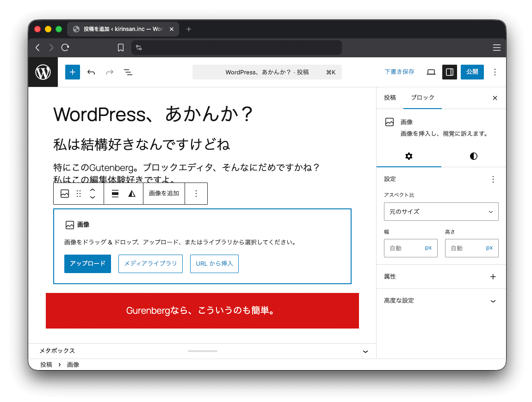Close the settings sidebar with X
This screenshot has width=532, height=402.
pos(495,98)
